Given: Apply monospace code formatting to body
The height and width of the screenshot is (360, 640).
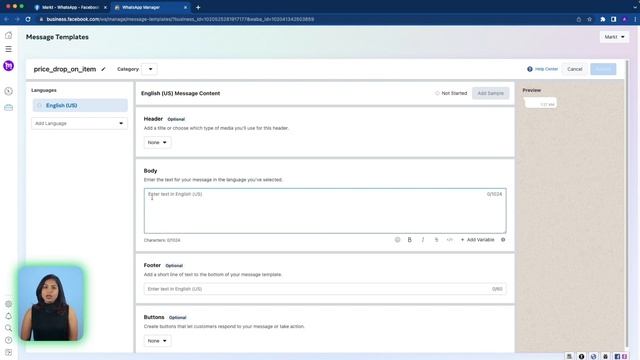Looking at the screenshot, I should click(449, 240).
